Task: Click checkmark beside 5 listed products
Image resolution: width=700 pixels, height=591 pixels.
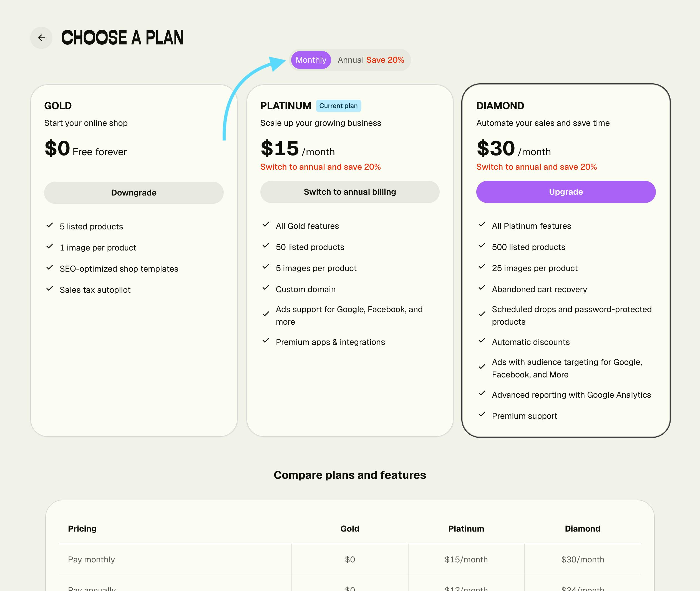Action: [50, 226]
